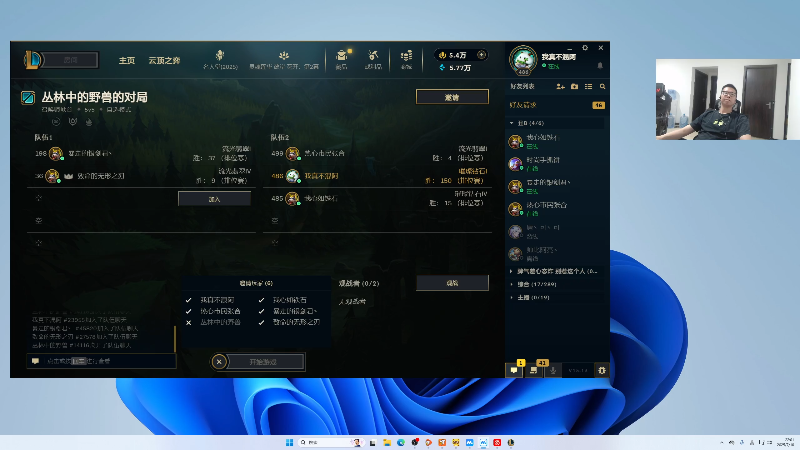This screenshot has width=800, height=450.
Task: Toggle second right-column checkmark in invite list
Action: click(x=261, y=311)
